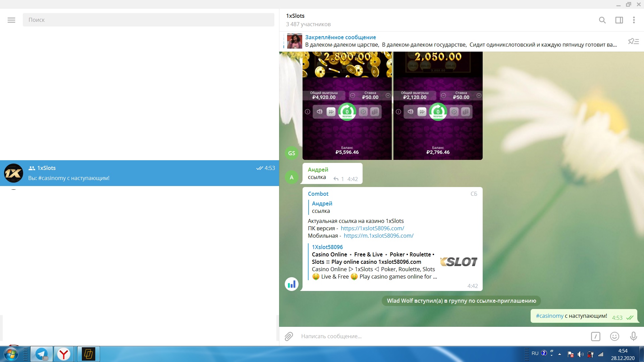Viewport: 644px width, 362px height.
Task: Click the #casinomy hashtag in sent message
Action: [549, 316]
